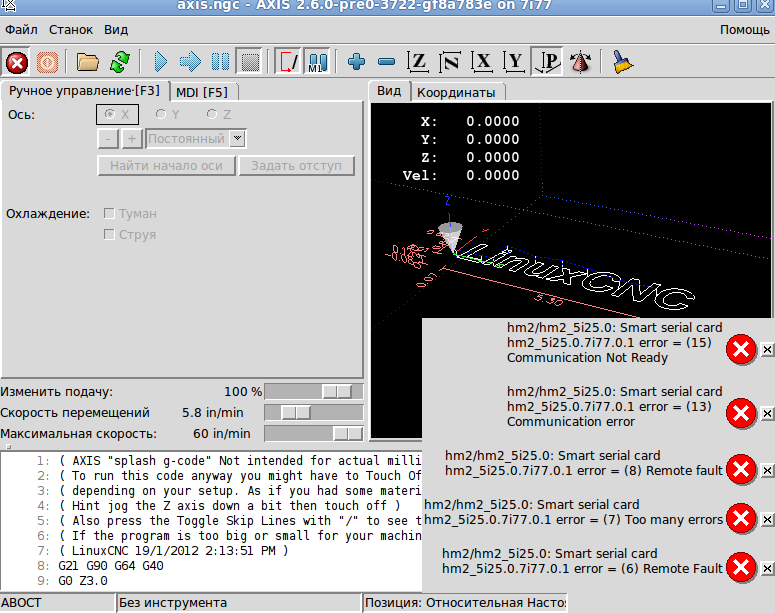
Task: Jog axis in plus direction
Action: 132,139
